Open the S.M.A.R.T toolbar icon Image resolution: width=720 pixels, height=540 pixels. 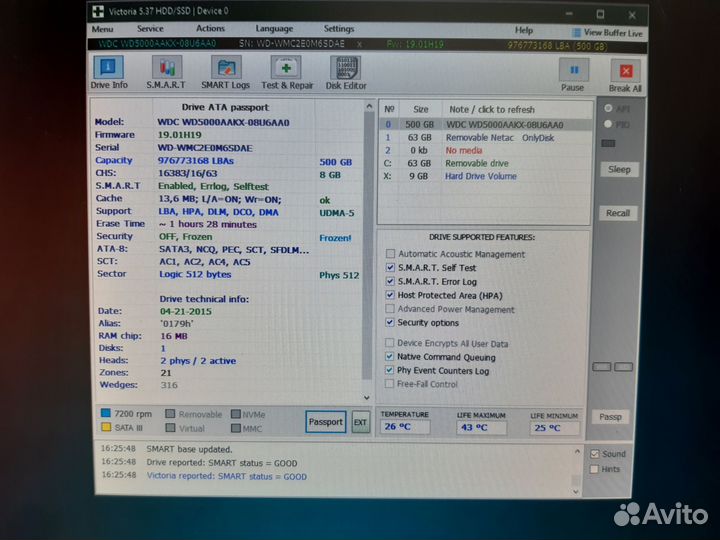click(x=166, y=73)
